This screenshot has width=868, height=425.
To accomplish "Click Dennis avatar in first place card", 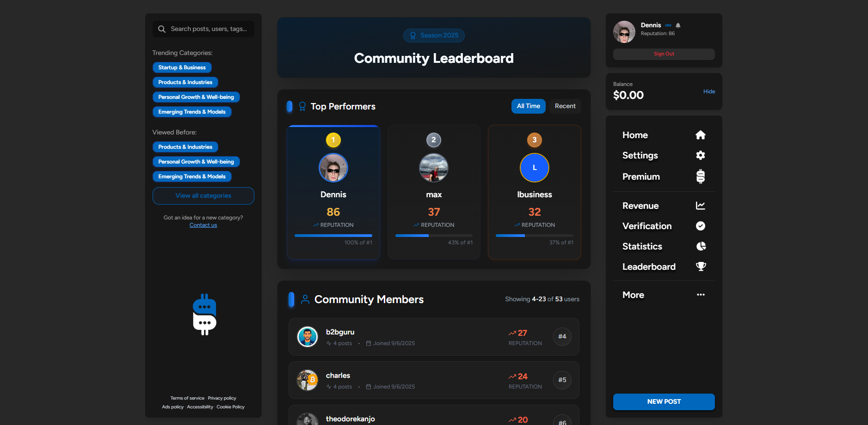I will (333, 168).
